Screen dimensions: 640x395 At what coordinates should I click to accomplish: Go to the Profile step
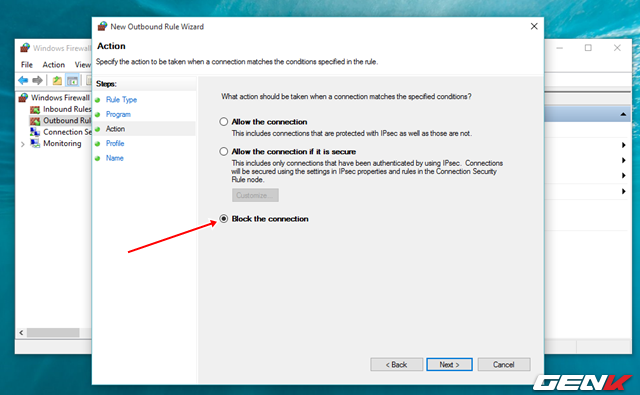click(x=115, y=143)
